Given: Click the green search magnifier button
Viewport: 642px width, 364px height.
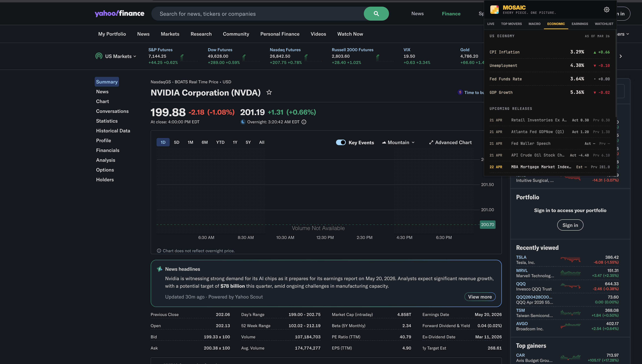Looking at the screenshot, I should [x=376, y=13].
